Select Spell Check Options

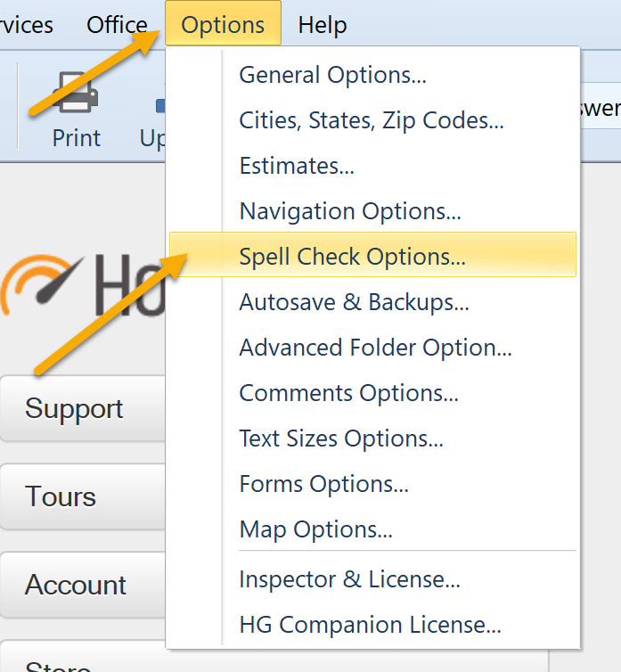352,257
